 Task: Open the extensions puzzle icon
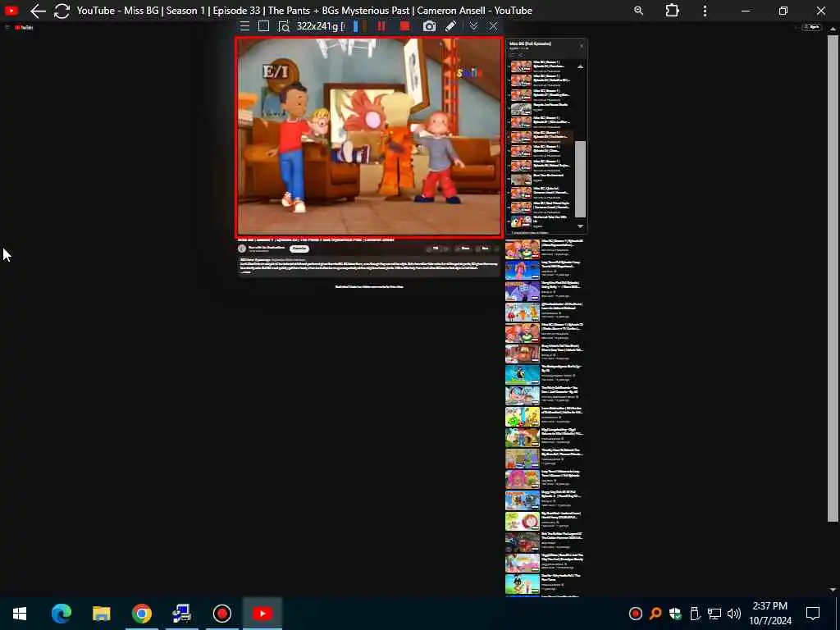[x=672, y=11]
